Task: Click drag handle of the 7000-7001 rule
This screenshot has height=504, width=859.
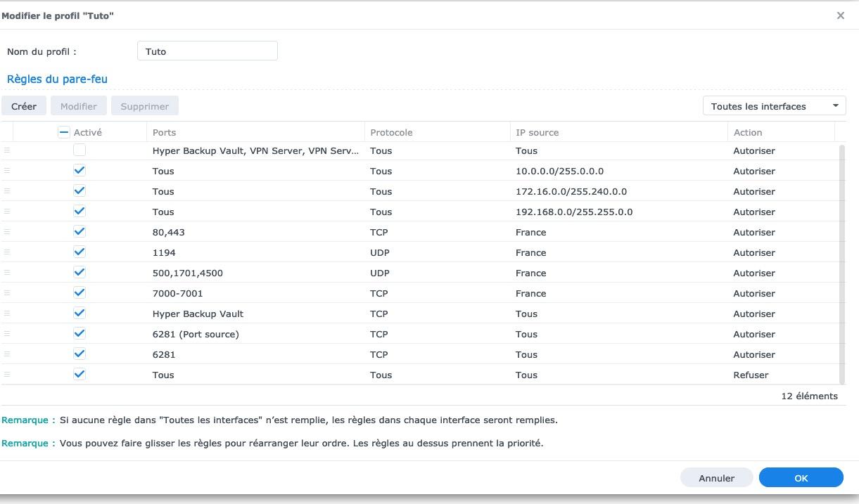Action: (7, 293)
